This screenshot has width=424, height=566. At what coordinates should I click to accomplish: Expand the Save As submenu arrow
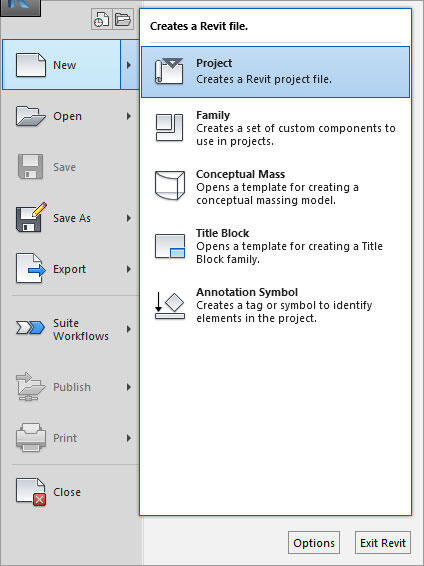(x=129, y=218)
